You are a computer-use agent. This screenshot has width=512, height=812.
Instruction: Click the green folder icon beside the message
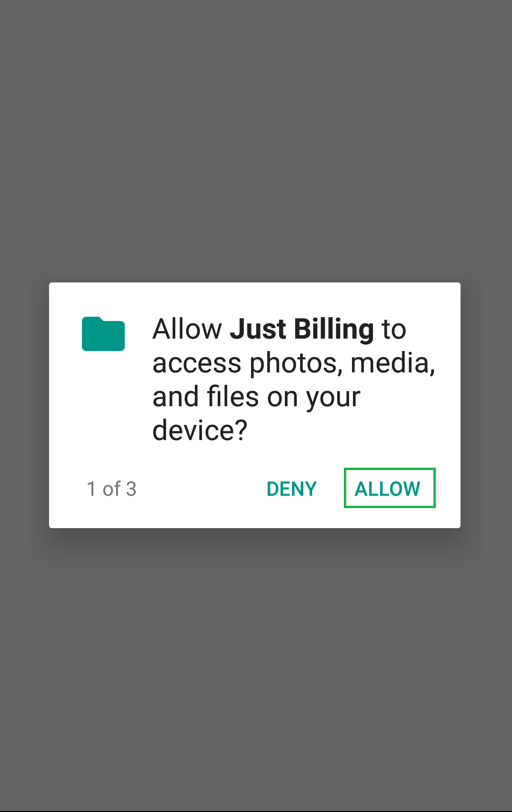(x=103, y=334)
